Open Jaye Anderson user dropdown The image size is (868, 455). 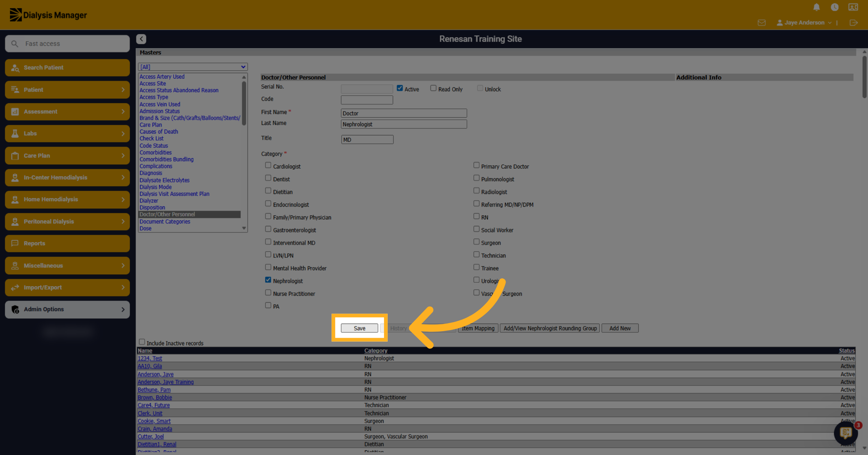pos(804,23)
